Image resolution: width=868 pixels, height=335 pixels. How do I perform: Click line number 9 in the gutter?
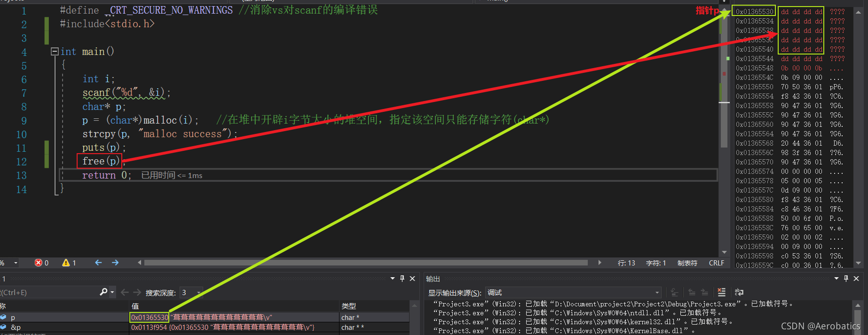click(24, 121)
